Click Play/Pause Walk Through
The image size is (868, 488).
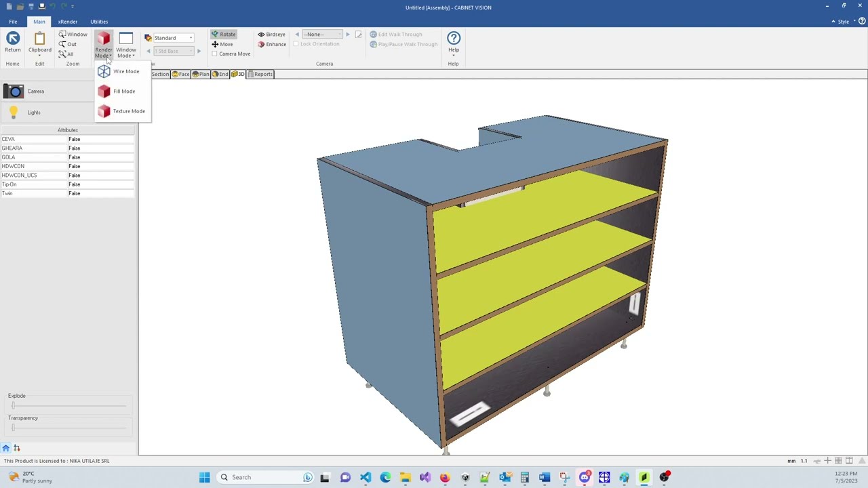pyautogui.click(x=403, y=45)
